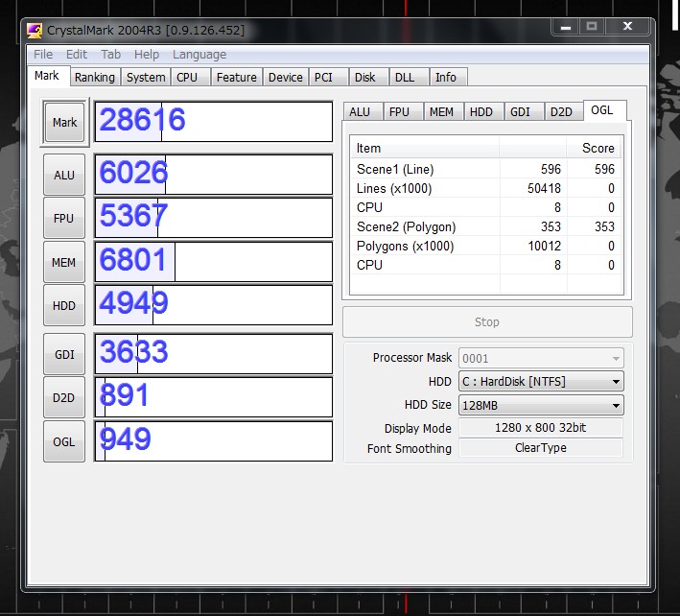Select the Lines (x1000) row

point(485,188)
